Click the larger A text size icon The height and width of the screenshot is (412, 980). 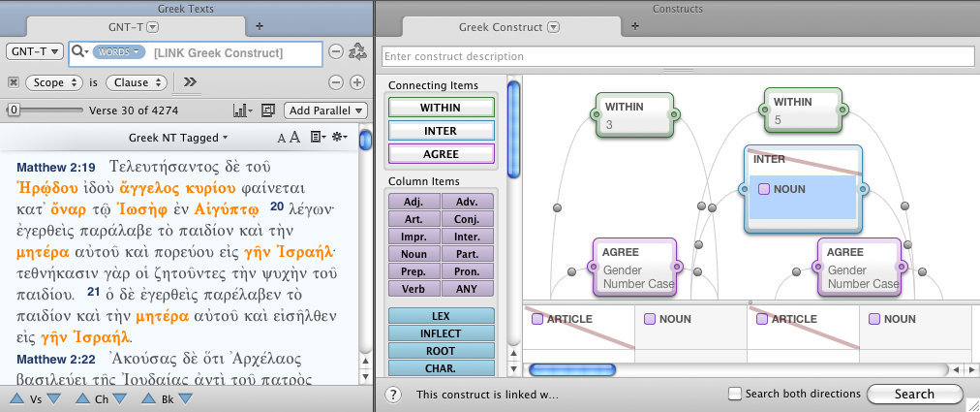tap(295, 139)
